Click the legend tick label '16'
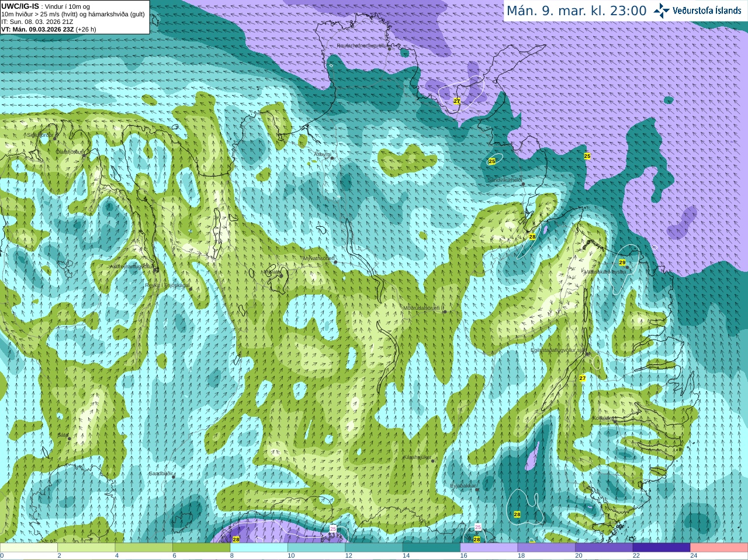 463,556
